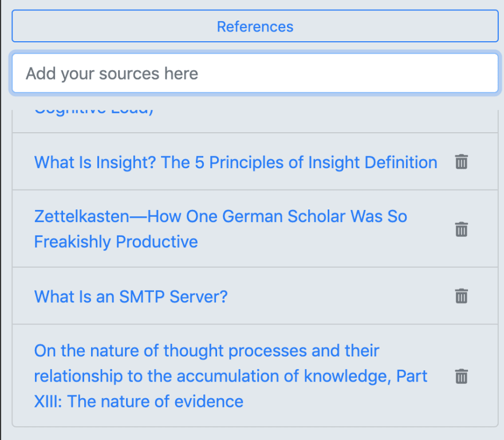504x440 pixels.
Task: Open the Zettelkasten German Scholar link
Action: pos(220,229)
